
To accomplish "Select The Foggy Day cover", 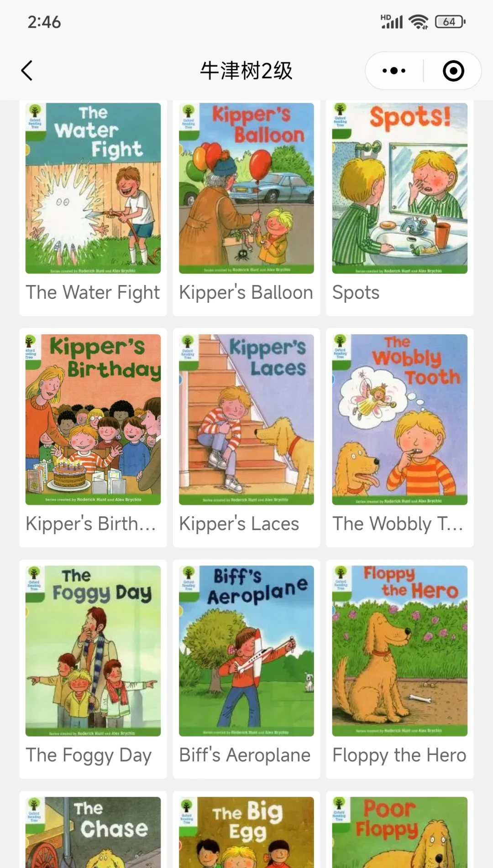I will point(93,651).
